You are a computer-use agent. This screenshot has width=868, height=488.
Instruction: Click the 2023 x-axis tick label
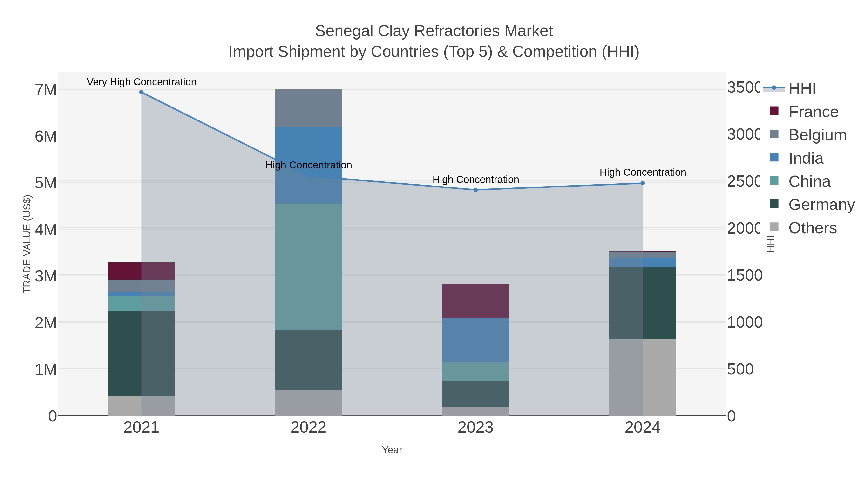click(475, 428)
